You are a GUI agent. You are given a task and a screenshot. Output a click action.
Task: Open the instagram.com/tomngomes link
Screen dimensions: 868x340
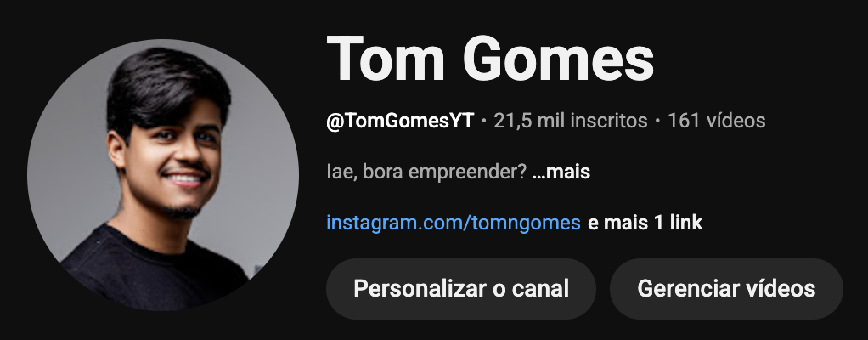pos(454,223)
